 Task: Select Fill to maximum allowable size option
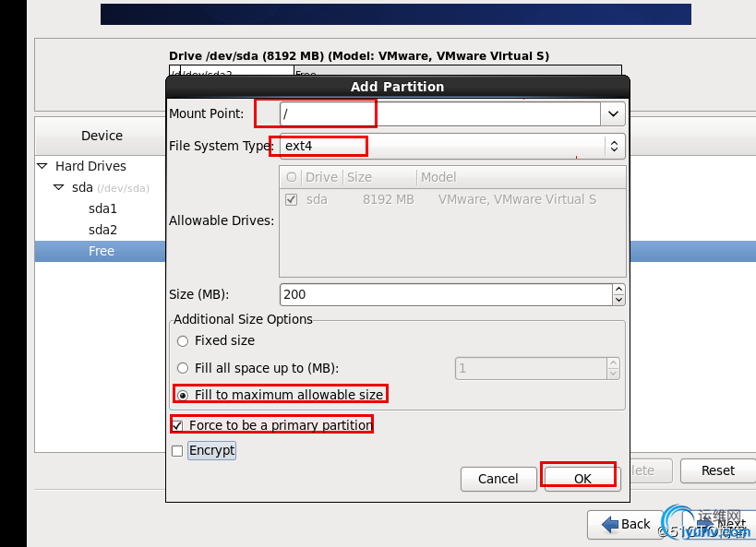(x=182, y=396)
